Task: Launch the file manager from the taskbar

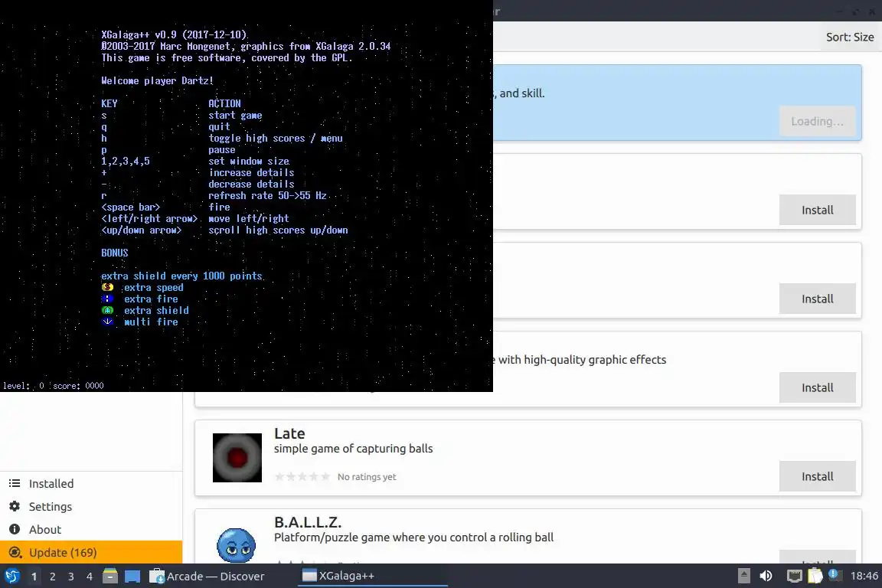Action: click(110, 576)
